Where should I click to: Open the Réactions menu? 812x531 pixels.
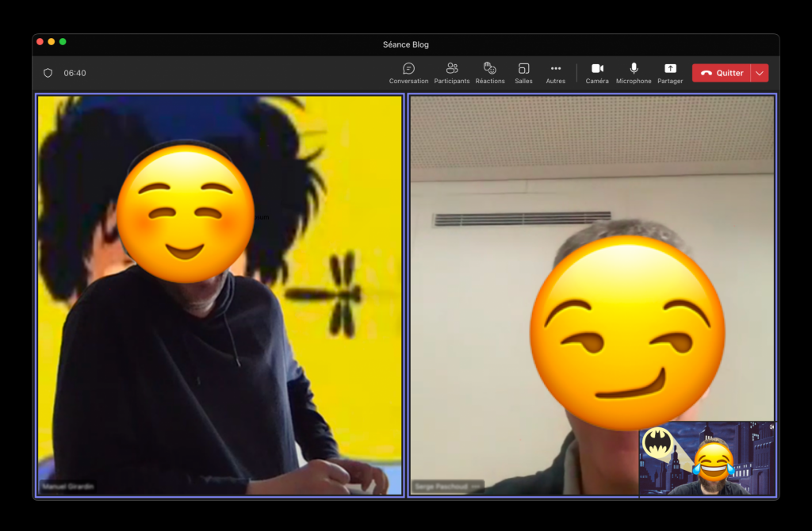tap(490, 73)
